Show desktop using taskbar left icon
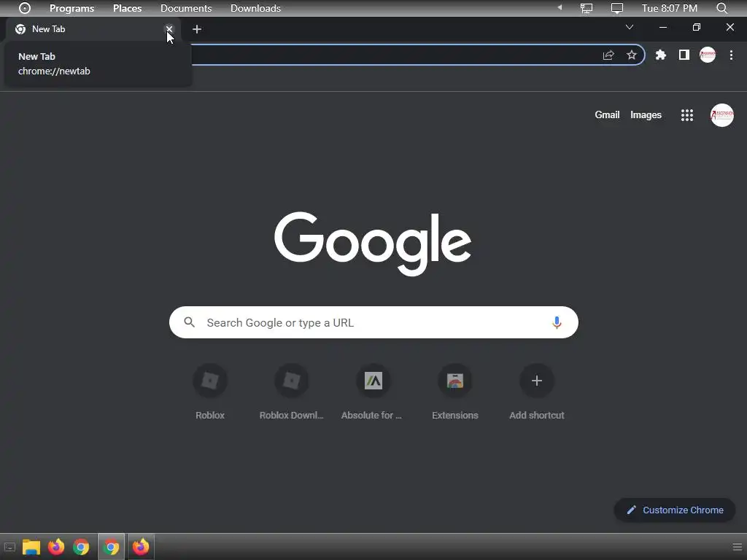Screen dimensions: 747x560 point(9,547)
